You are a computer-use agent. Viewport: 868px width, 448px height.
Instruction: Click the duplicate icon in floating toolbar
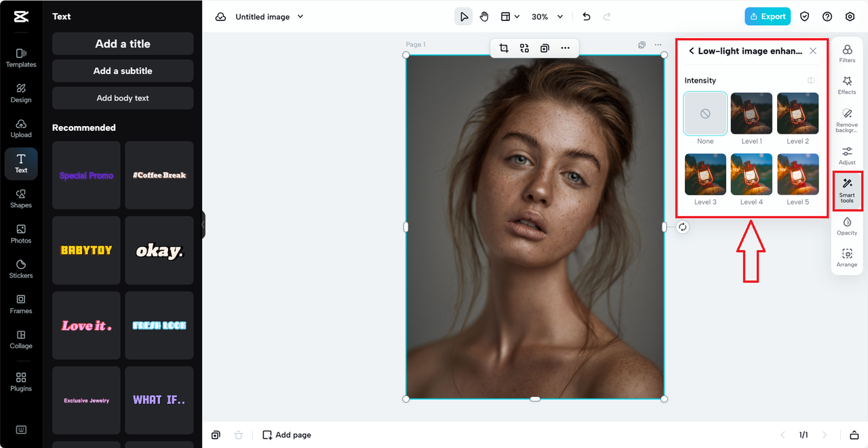(545, 48)
